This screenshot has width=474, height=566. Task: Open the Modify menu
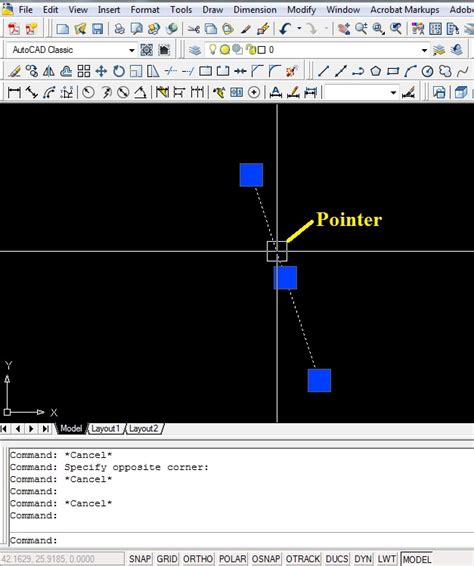click(301, 10)
